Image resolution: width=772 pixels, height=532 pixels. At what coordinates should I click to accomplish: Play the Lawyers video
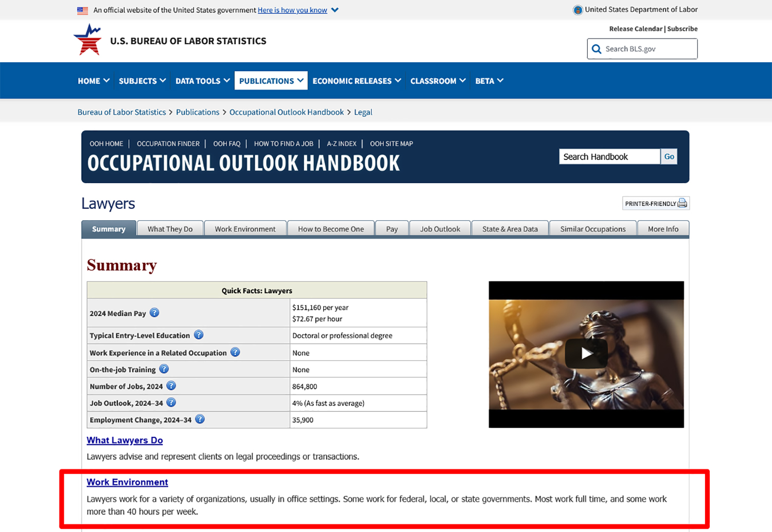[x=586, y=353]
